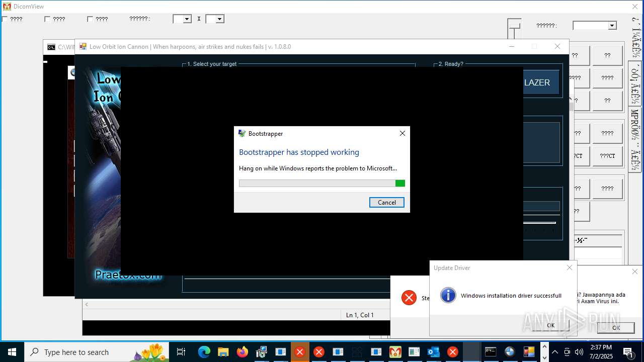Click the highlighted red X taskbar icon

(300, 352)
